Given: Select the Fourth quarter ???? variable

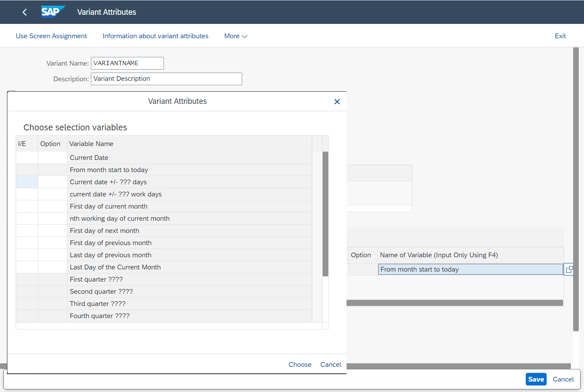Looking at the screenshot, I should tap(99, 316).
